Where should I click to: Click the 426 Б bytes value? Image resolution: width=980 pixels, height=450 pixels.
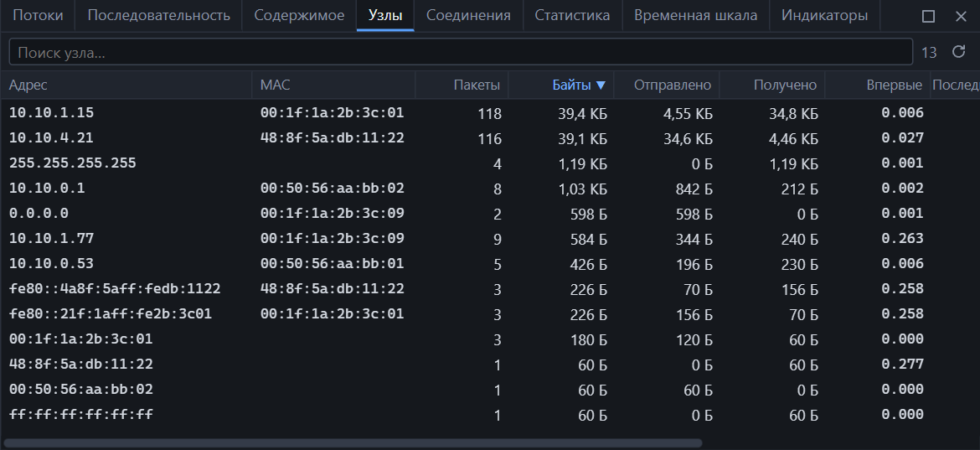(589, 264)
